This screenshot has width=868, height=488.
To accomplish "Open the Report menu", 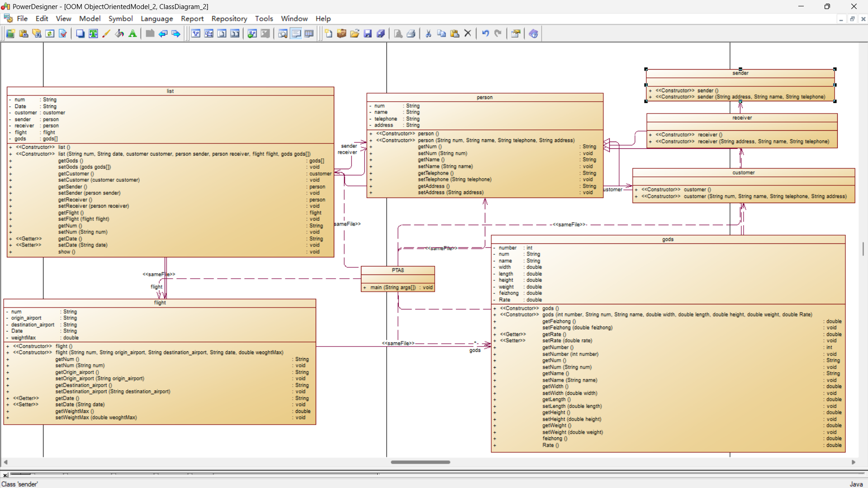I will click(192, 19).
